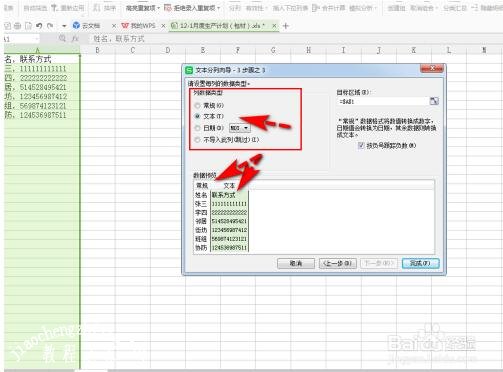The height and width of the screenshot is (372, 503).
Task: Select the 日期 radio button
Action: 197,128
